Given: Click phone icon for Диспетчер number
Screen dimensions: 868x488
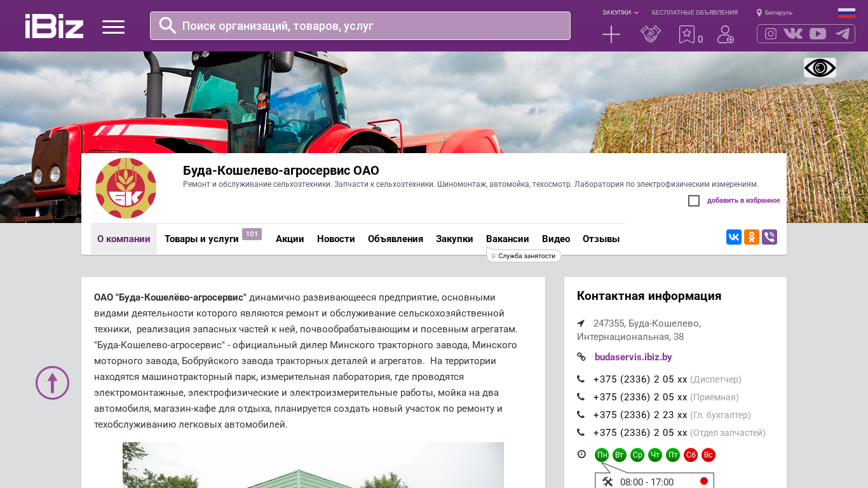Looking at the screenshot, I should coord(581,379).
